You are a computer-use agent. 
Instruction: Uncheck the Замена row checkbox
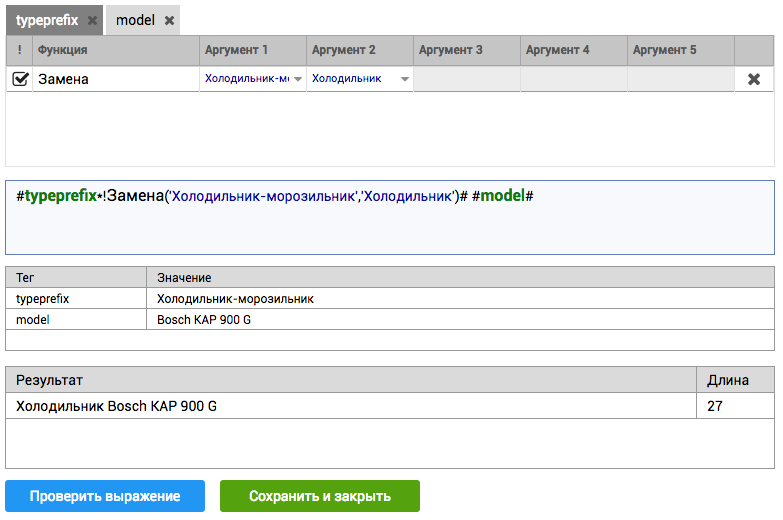tap(20, 79)
